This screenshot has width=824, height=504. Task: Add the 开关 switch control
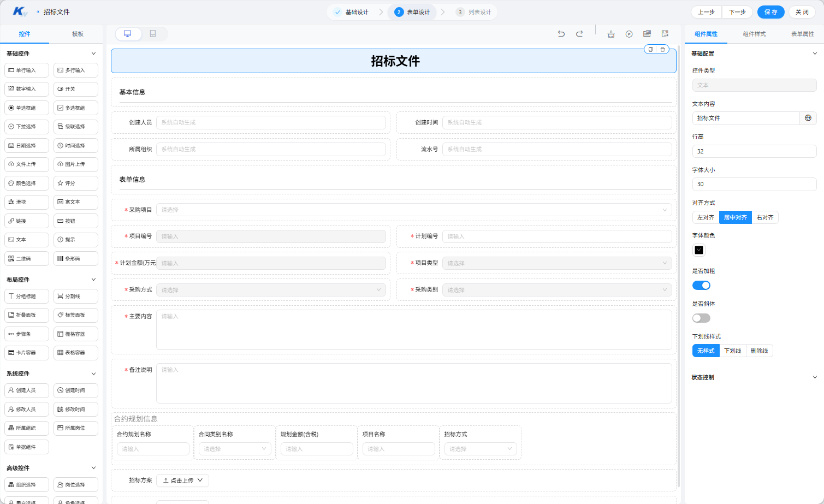76,89
